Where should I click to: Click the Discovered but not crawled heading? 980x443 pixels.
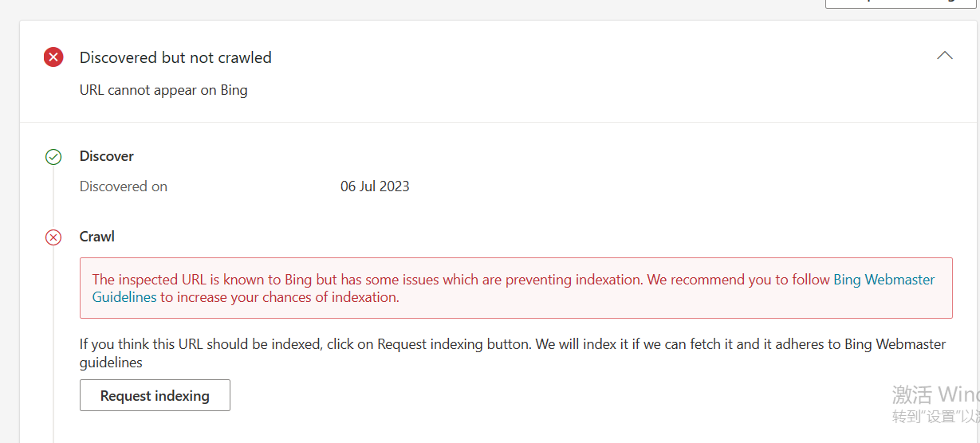(x=175, y=57)
